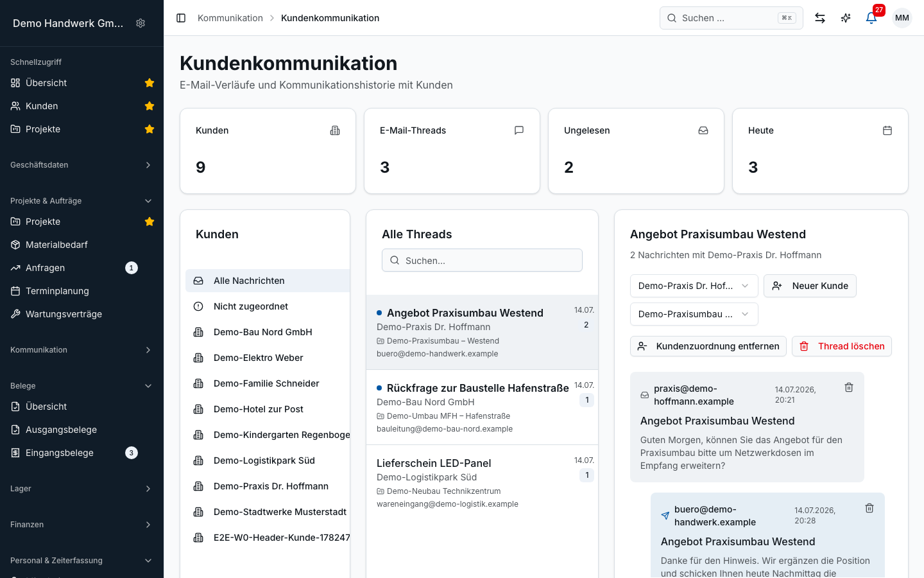Click Kundenzuordnung entfernen button
Screen dimensions: 924x578
pos(708,346)
